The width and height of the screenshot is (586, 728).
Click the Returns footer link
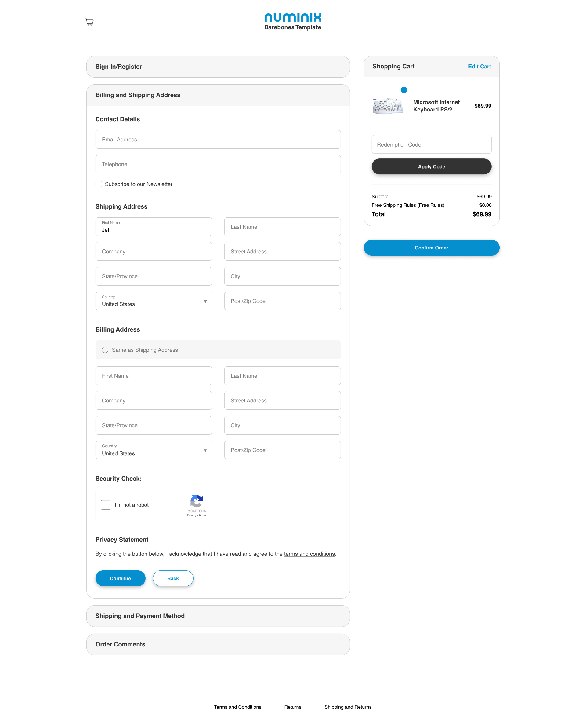coord(293,707)
